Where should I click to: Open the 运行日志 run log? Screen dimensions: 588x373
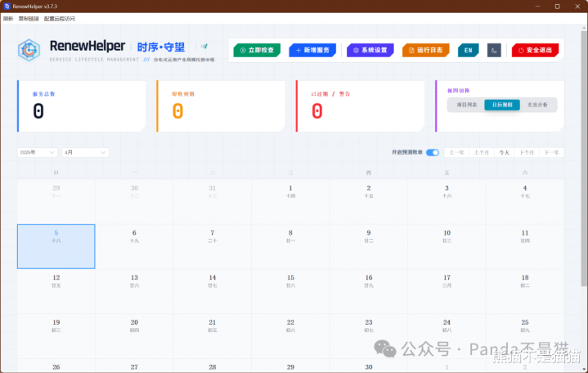(426, 50)
